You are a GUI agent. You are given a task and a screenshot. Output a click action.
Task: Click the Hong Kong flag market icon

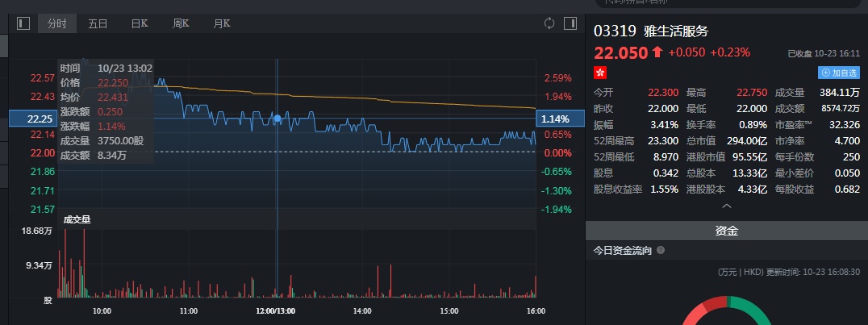coord(599,73)
